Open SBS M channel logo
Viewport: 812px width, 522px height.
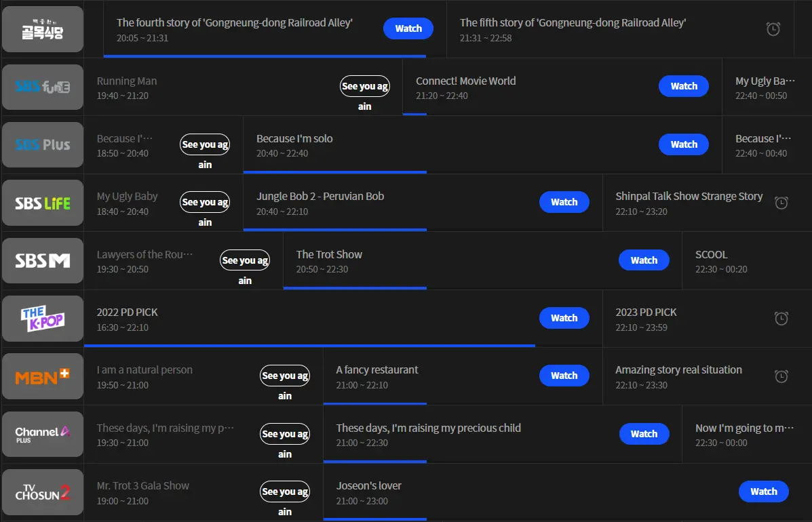click(43, 261)
